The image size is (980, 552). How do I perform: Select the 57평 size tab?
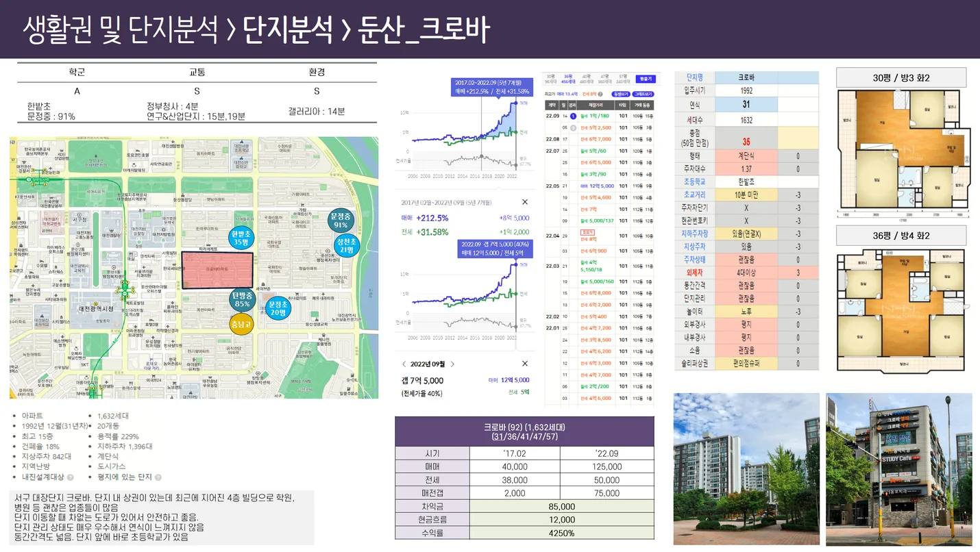pos(622,78)
